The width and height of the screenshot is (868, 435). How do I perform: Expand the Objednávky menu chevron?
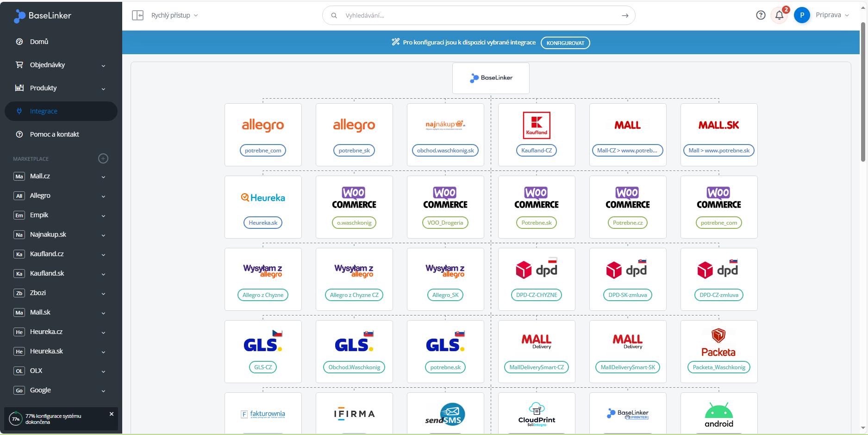click(103, 65)
